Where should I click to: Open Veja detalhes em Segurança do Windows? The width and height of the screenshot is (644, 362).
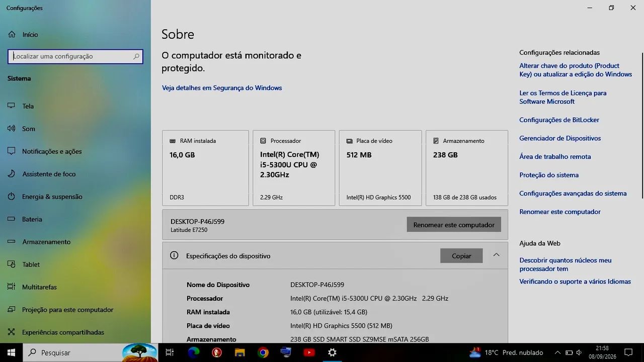pyautogui.click(x=222, y=87)
